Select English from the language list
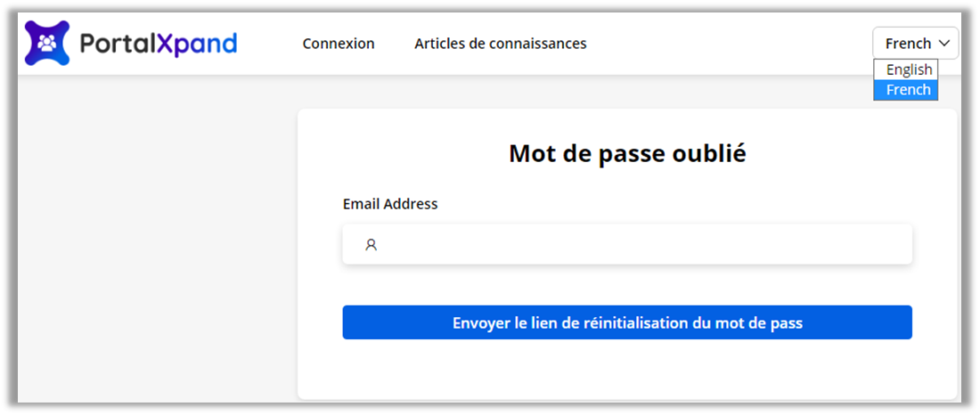980x415 pixels. coord(906,69)
